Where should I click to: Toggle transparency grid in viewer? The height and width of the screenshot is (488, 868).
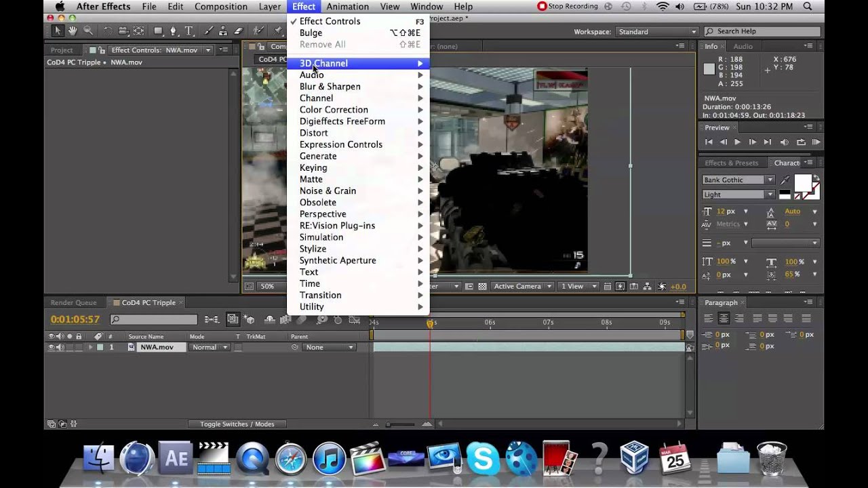tap(482, 286)
